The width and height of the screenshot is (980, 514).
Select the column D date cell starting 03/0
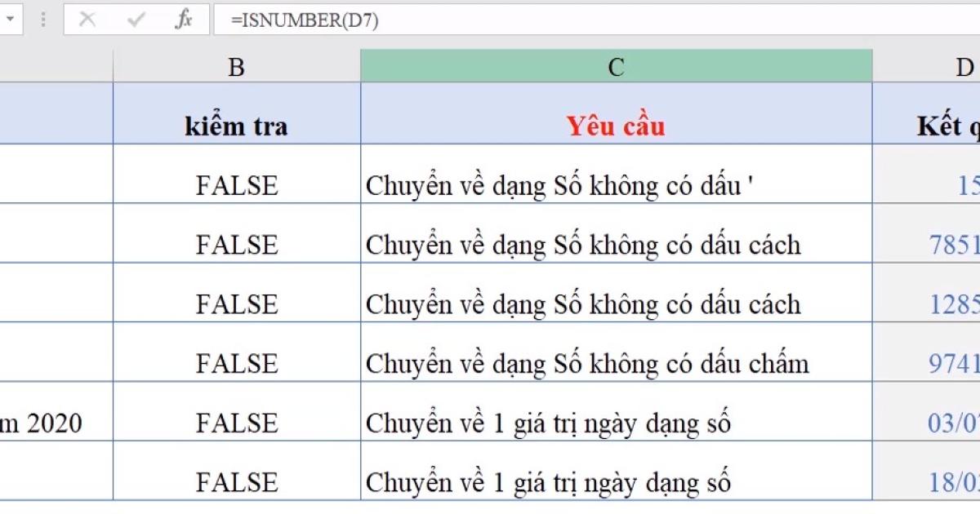pyautogui.click(x=926, y=412)
